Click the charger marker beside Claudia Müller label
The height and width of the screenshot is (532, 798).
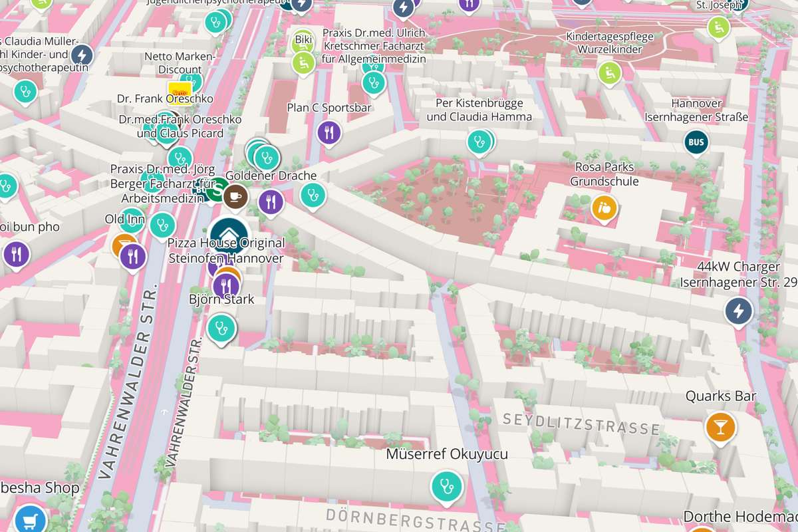[82, 55]
